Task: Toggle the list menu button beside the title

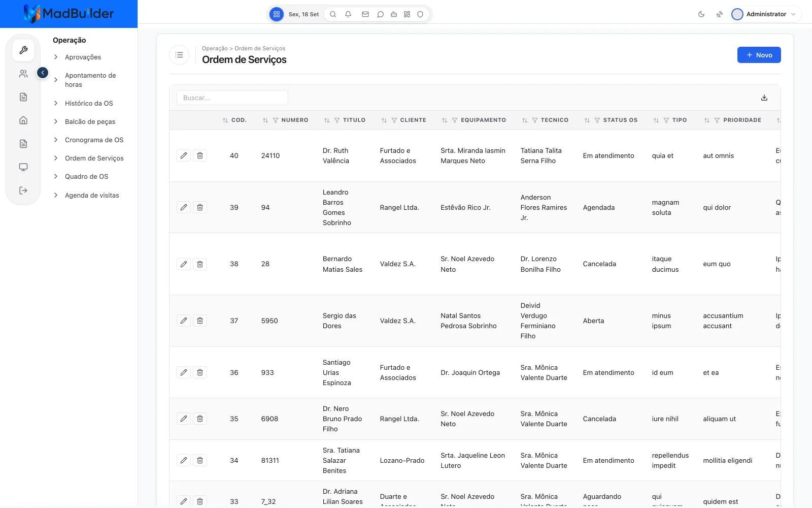Action: click(x=179, y=55)
